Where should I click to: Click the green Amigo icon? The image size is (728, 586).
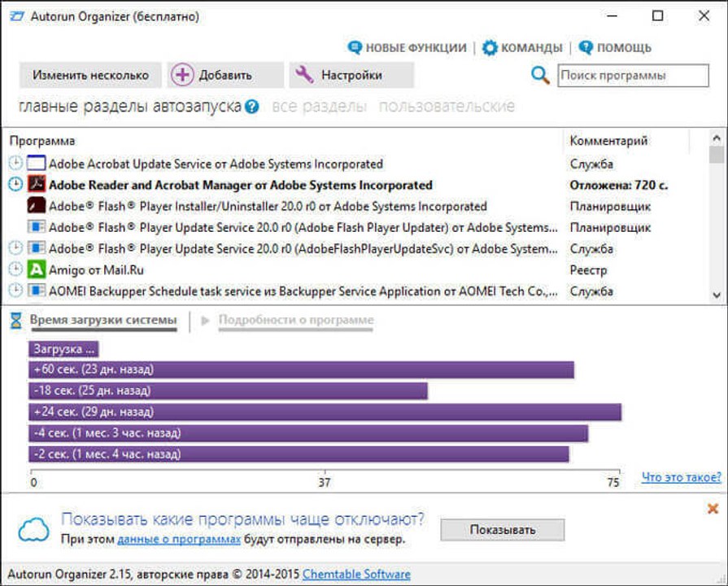(x=37, y=269)
